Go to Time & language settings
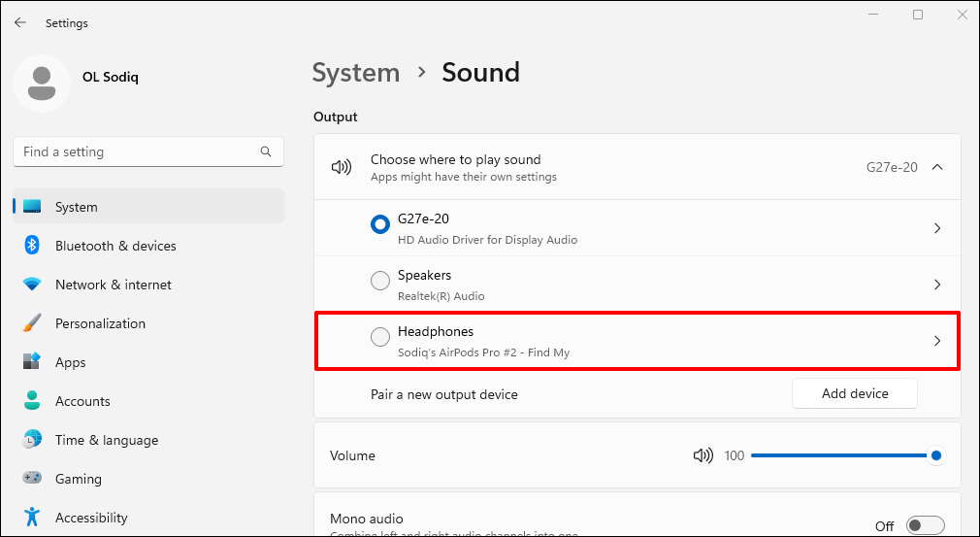This screenshot has width=980, height=537. click(x=106, y=440)
